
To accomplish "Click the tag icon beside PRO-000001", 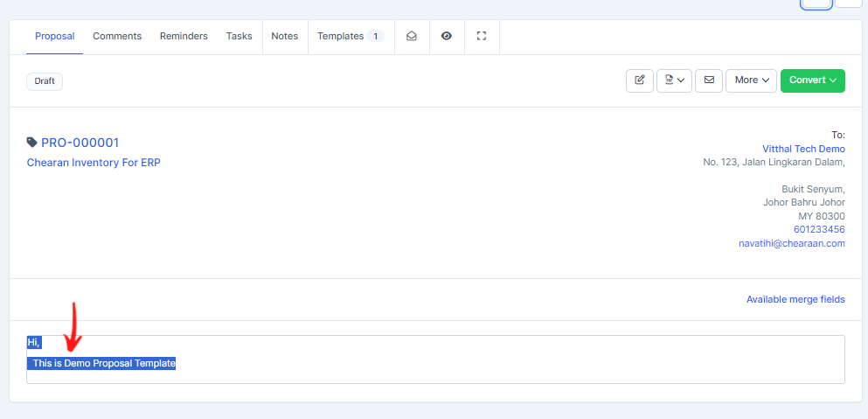I will click(32, 143).
